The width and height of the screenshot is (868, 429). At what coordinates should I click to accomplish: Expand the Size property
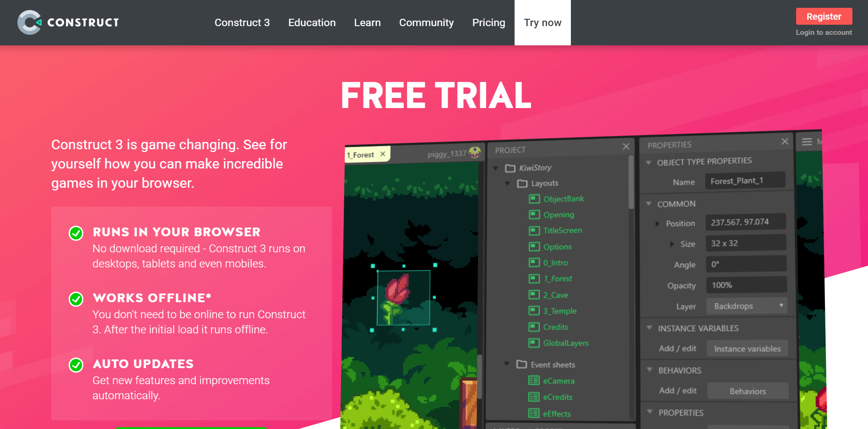point(672,244)
